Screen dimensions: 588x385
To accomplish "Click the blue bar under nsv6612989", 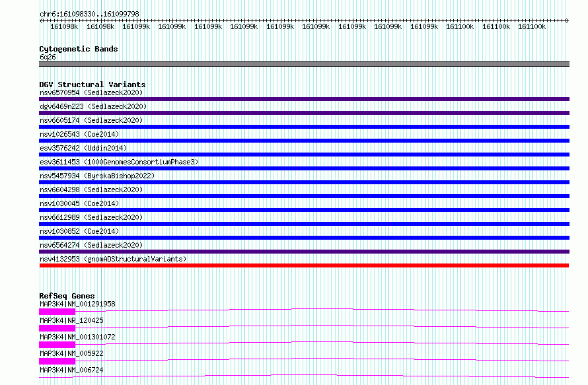I will tap(304, 224).
